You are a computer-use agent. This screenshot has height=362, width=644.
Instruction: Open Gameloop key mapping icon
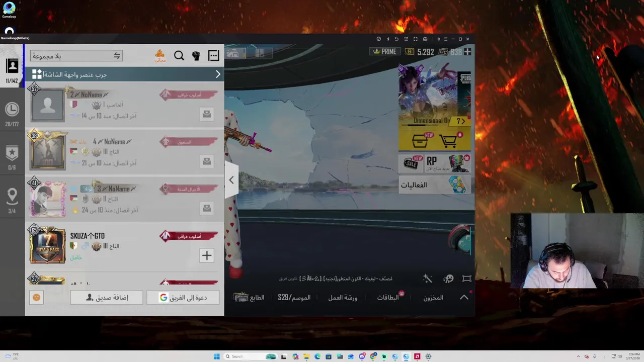point(406,39)
